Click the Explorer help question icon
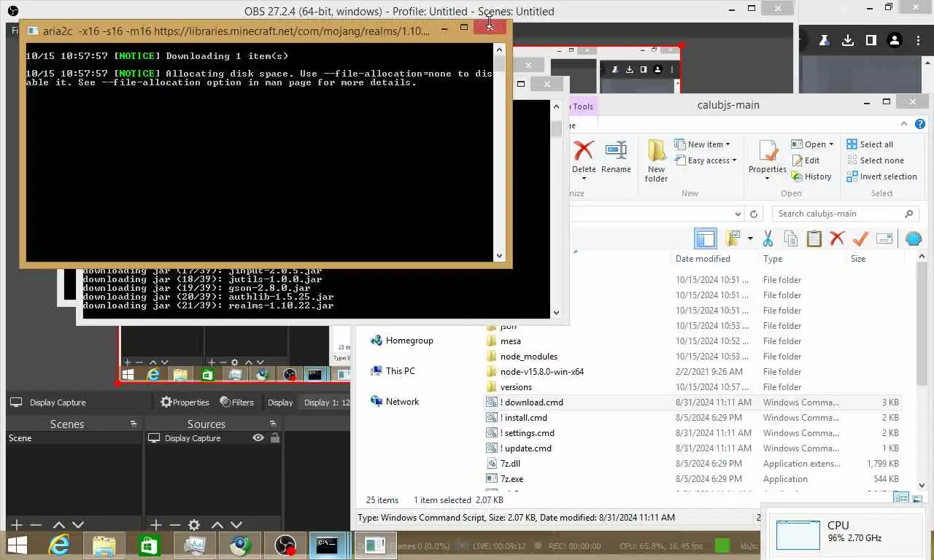 point(920,124)
